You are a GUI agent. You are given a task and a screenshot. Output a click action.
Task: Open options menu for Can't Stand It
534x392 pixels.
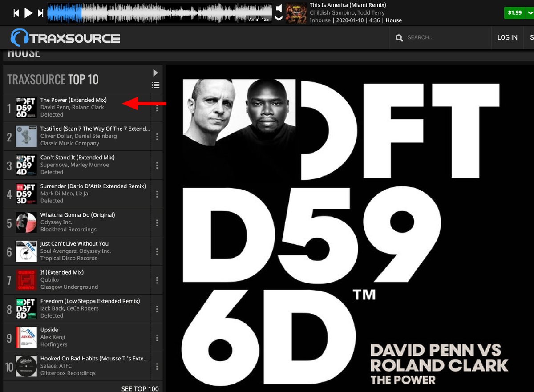(157, 165)
